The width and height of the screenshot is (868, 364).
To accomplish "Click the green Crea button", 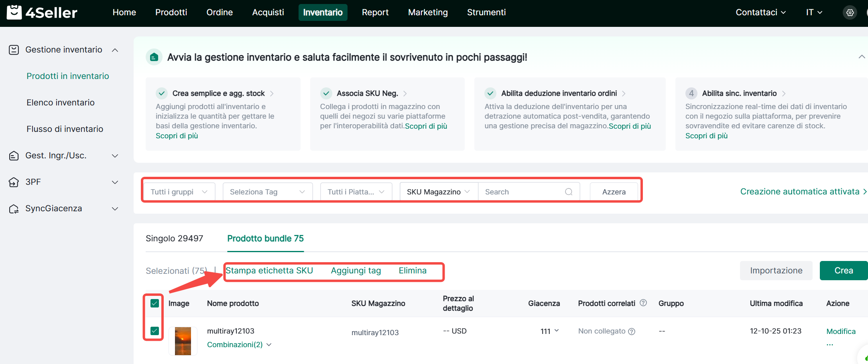I will [843, 271].
